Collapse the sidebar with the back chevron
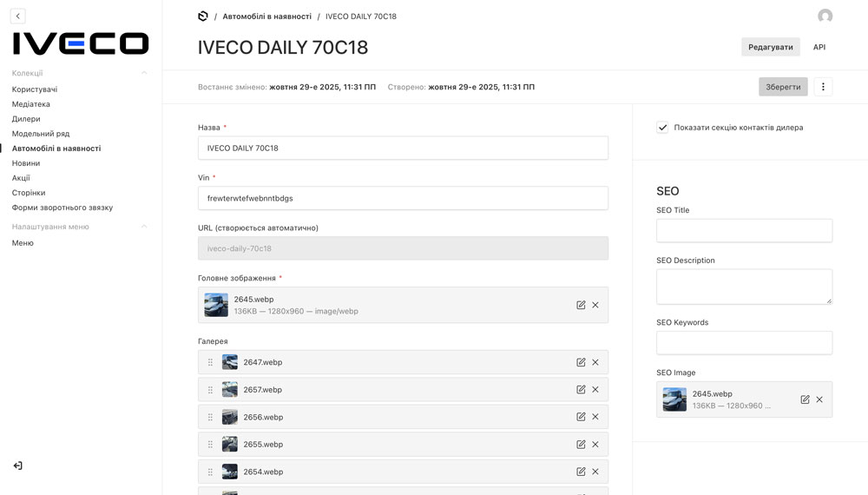868x495 pixels. [x=18, y=16]
